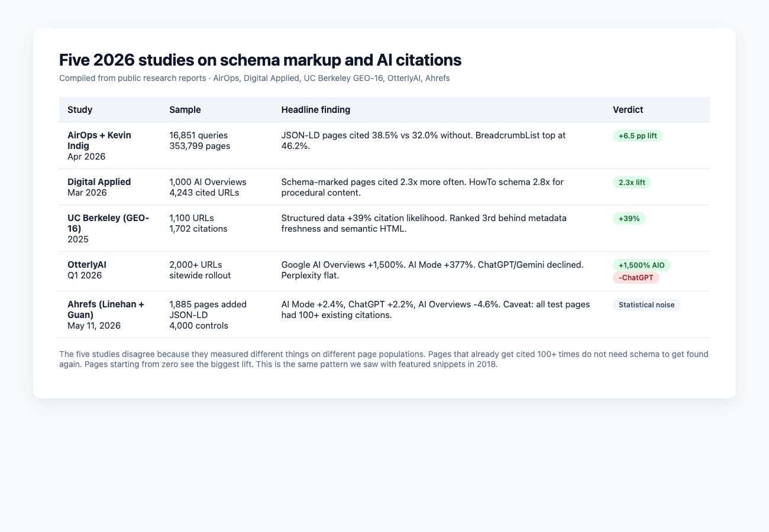Select the 'OtterlyAI' study name

[x=87, y=264]
